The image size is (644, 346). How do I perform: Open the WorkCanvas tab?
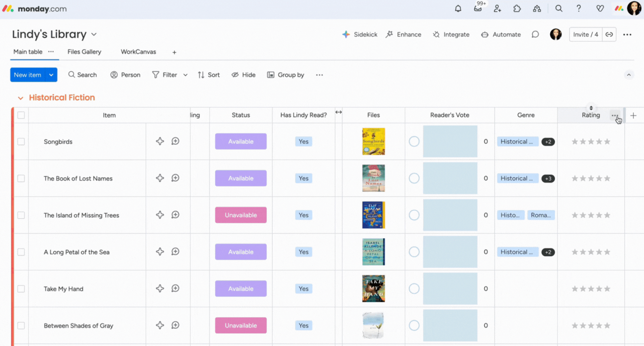(x=138, y=52)
